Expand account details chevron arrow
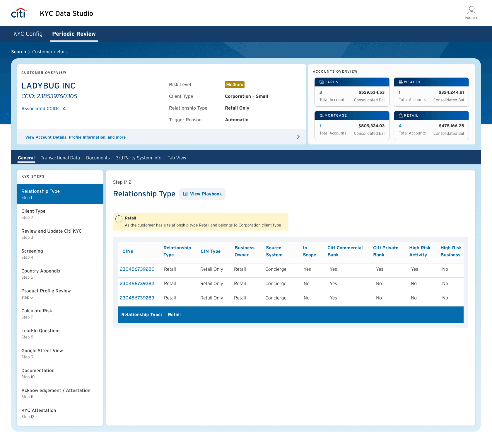 click(x=298, y=137)
